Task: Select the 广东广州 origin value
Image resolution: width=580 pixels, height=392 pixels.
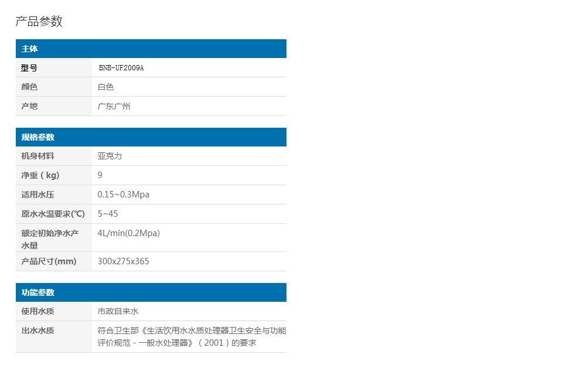Action: coord(114,106)
